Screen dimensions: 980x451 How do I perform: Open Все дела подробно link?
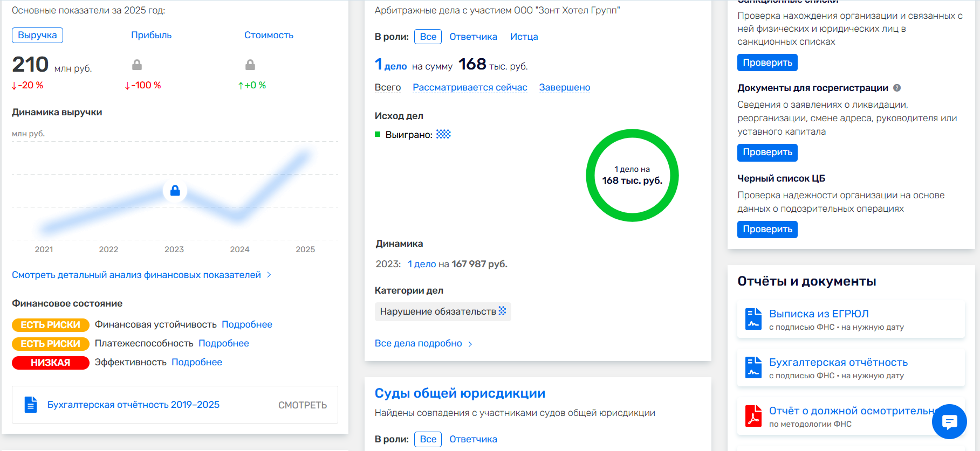tap(419, 343)
